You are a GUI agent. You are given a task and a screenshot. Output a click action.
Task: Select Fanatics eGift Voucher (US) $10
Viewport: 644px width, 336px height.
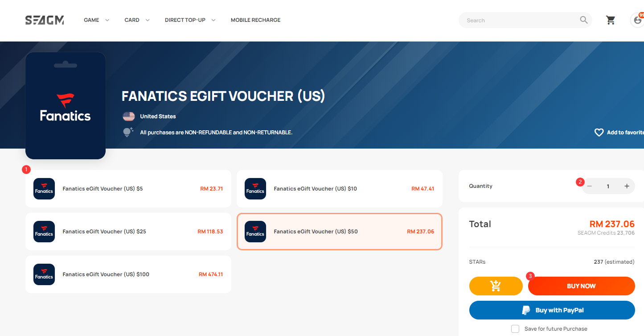click(x=340, y=189)
